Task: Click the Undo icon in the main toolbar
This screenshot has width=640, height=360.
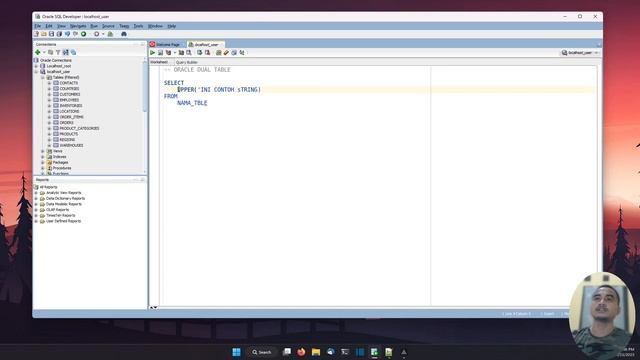Action: [67, 34]
